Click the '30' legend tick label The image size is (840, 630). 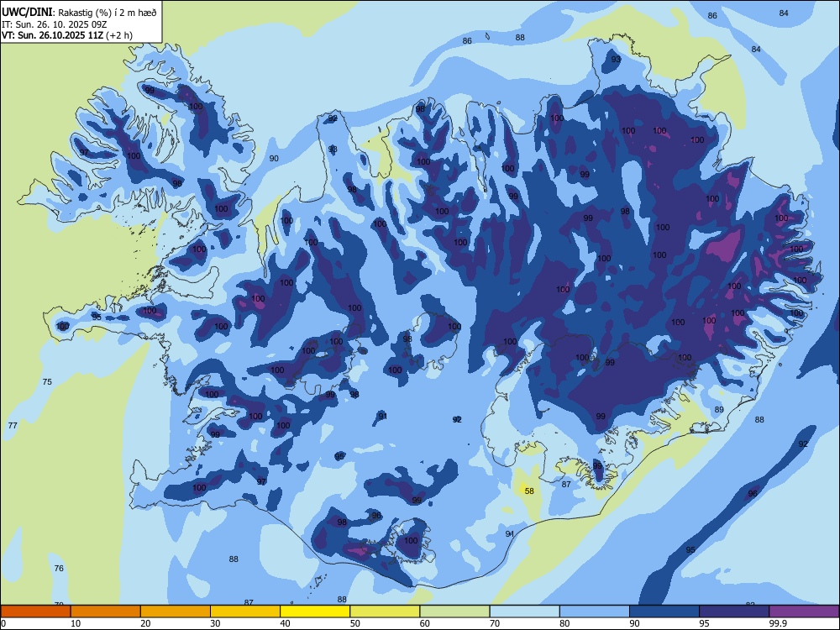pyautogui.click(x=215, y=623)
